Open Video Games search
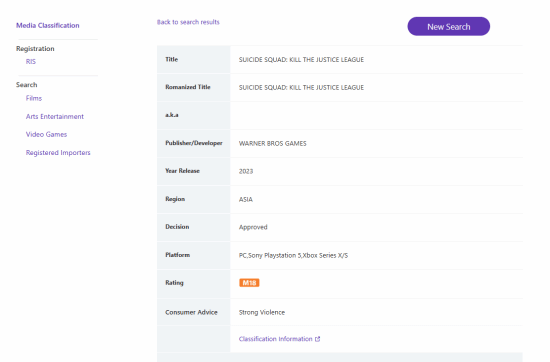 [46, 134]
